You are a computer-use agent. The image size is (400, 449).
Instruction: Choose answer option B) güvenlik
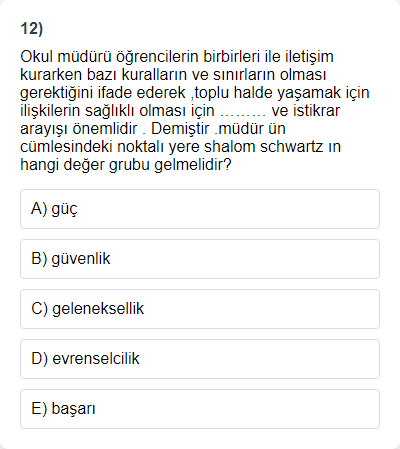click(200, 259)
